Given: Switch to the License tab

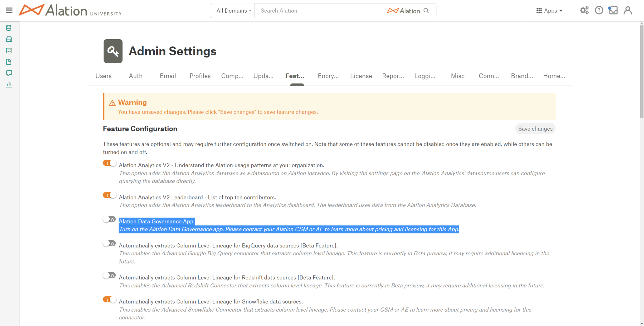Looking at the screenshot, I should [x=361, y=76].
